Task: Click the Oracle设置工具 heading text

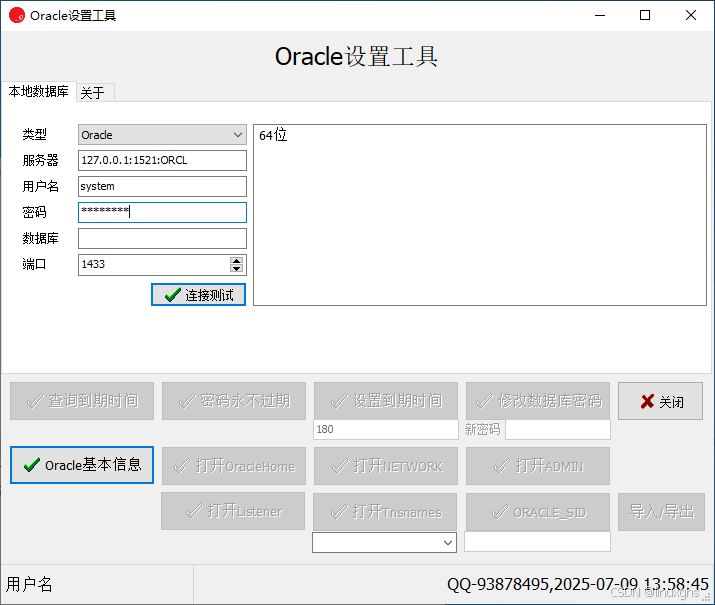Action: [356, 57]
